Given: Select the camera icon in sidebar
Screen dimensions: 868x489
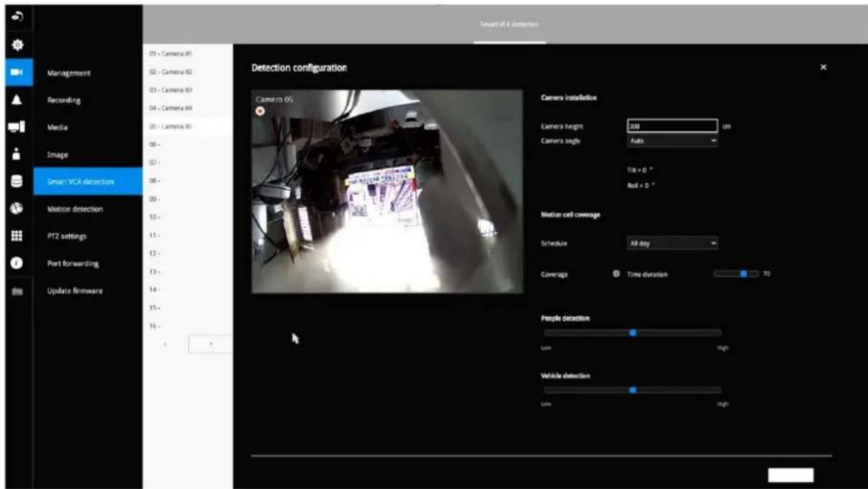Looking at the screenshot, I should [x=16, y=73].
